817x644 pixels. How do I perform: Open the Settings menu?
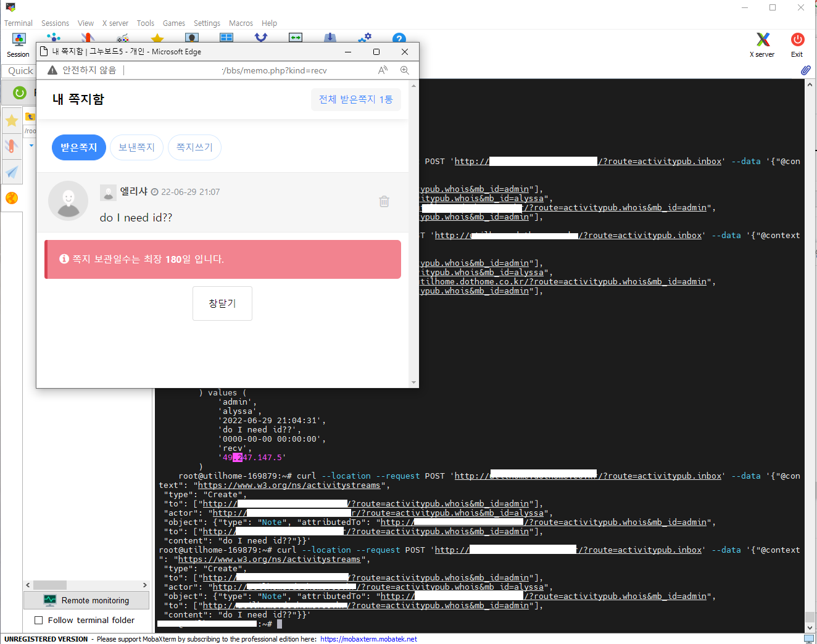[207, 23]
